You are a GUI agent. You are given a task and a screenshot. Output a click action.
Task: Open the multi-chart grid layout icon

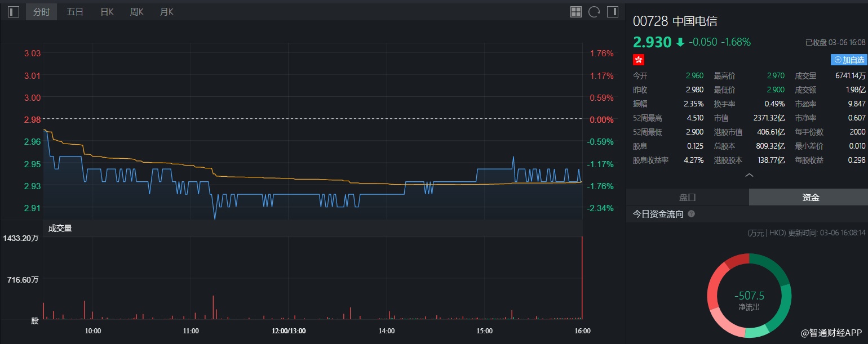[x=575, y=12]
